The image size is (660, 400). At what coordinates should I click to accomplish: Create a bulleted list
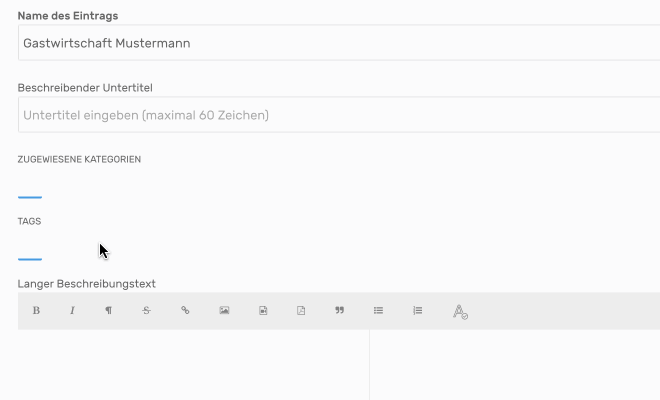pos(379,311)
